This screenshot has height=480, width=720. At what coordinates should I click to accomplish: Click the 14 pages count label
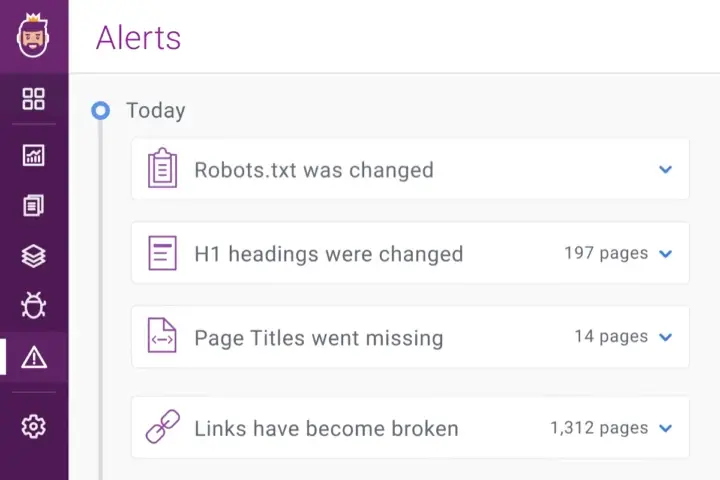610,337
